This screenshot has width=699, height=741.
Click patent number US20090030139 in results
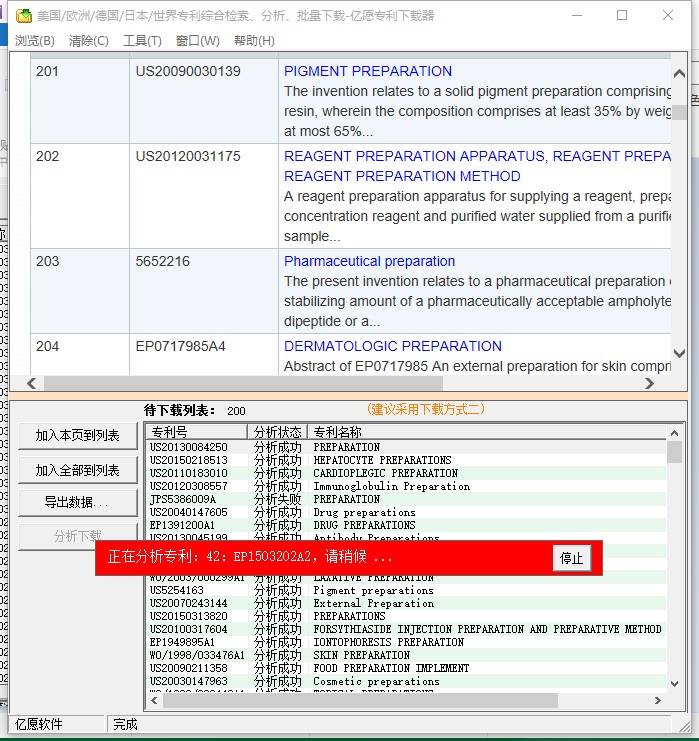pyautogui.click(x=188, y=71)
